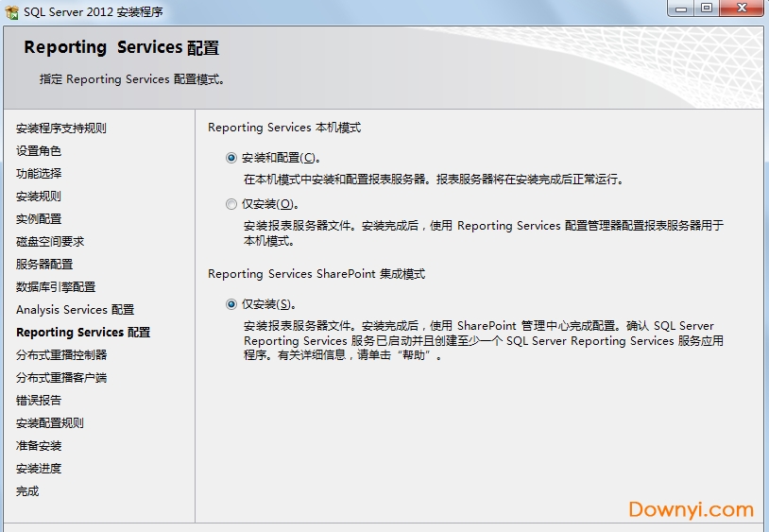The width and height of the screenshot is (769, 532).
Task: Open the 分布式重播客户端 step
Action: 61,378
